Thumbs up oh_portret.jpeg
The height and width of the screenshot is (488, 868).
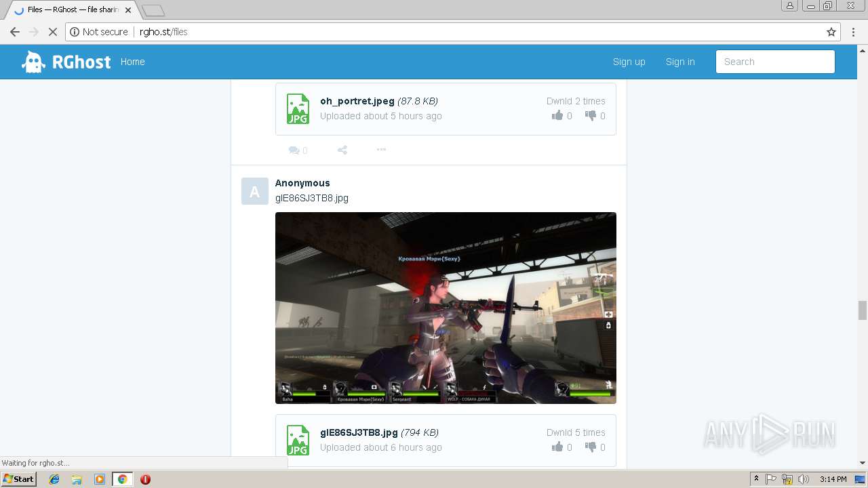click(557, 116)
